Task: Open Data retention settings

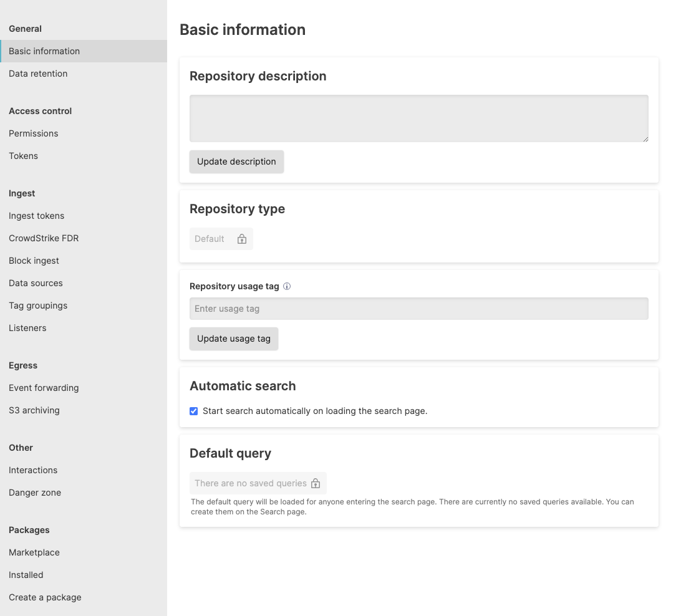Action: [38, 74]
